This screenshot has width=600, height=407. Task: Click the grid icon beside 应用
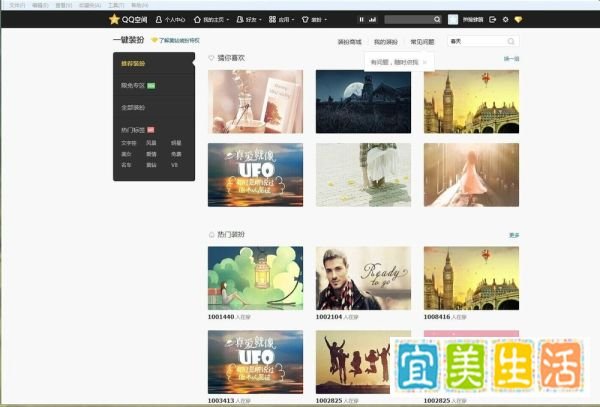pyautogui.click(x=272, y=20)
